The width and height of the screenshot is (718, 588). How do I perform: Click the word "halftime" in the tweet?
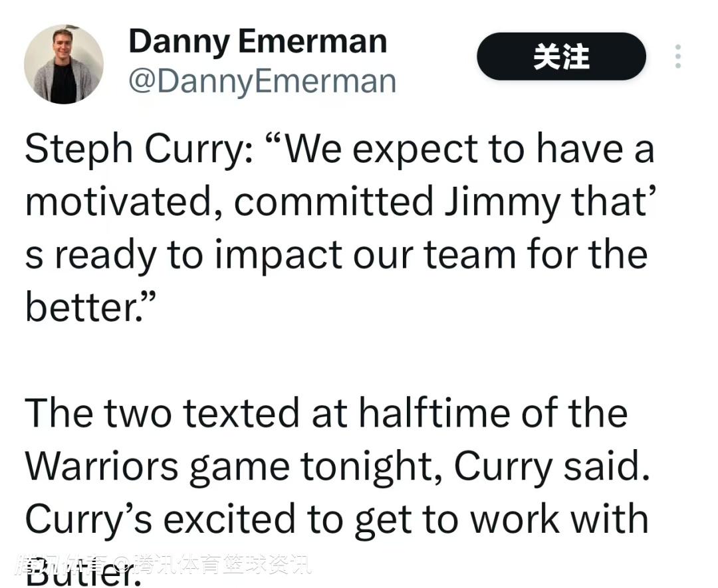coord(440,412)
